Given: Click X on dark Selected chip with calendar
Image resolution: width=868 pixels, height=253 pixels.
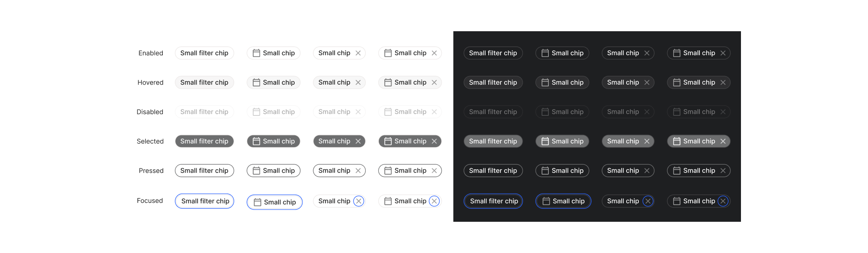Looking at the screenshot, I should click(723, 141).
